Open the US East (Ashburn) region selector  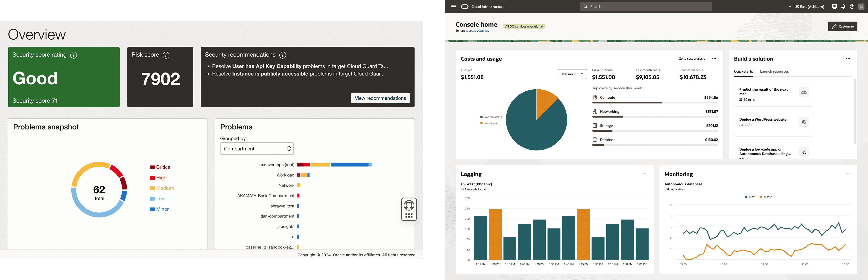click(x=806, y=6)
